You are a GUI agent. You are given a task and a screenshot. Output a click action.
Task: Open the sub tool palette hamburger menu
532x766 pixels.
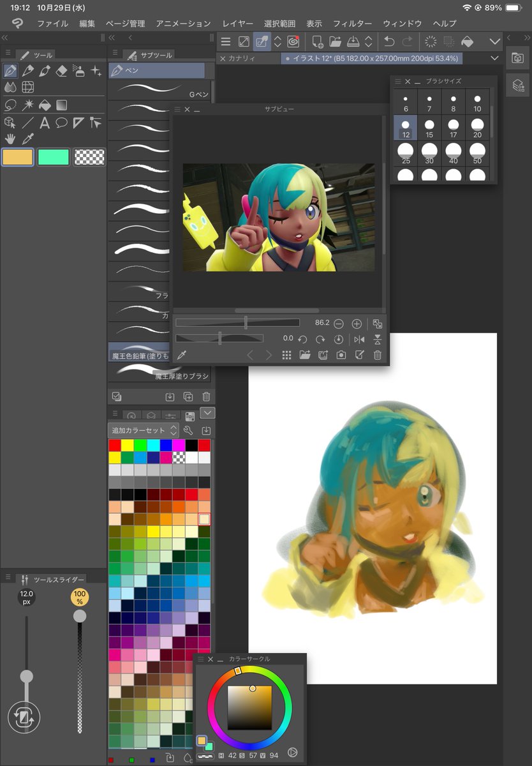click(115, 53)
